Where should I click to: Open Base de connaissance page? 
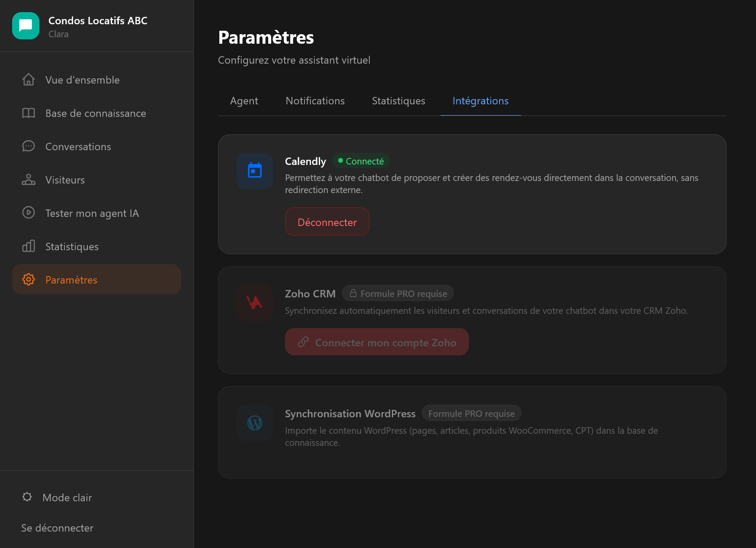point(96,113)
